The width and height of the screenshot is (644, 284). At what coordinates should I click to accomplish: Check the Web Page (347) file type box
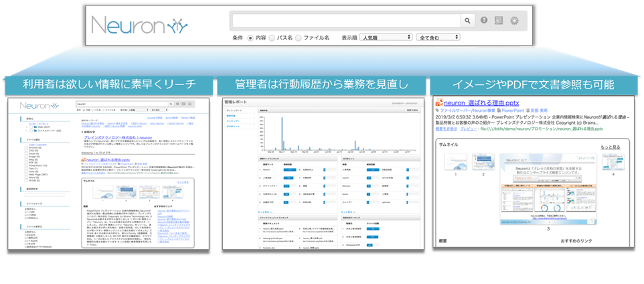coord(26,174)
